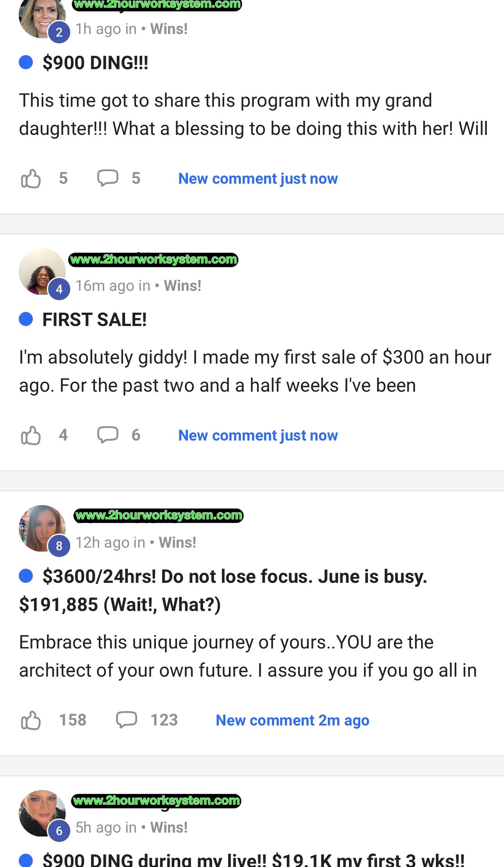Open comments on the $900 DING!!! post
This screenshot has width=504, height=867.
coord(107,179)
